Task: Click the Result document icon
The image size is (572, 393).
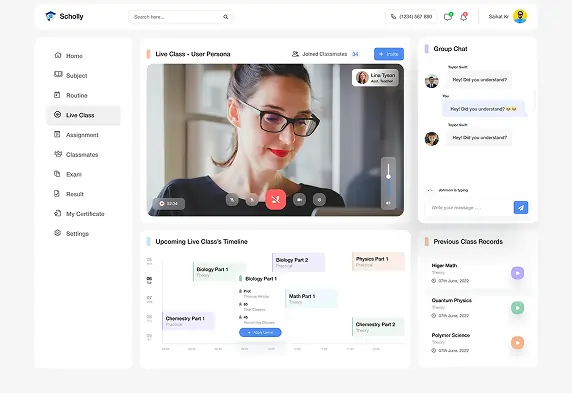Action: pos(57,193)
